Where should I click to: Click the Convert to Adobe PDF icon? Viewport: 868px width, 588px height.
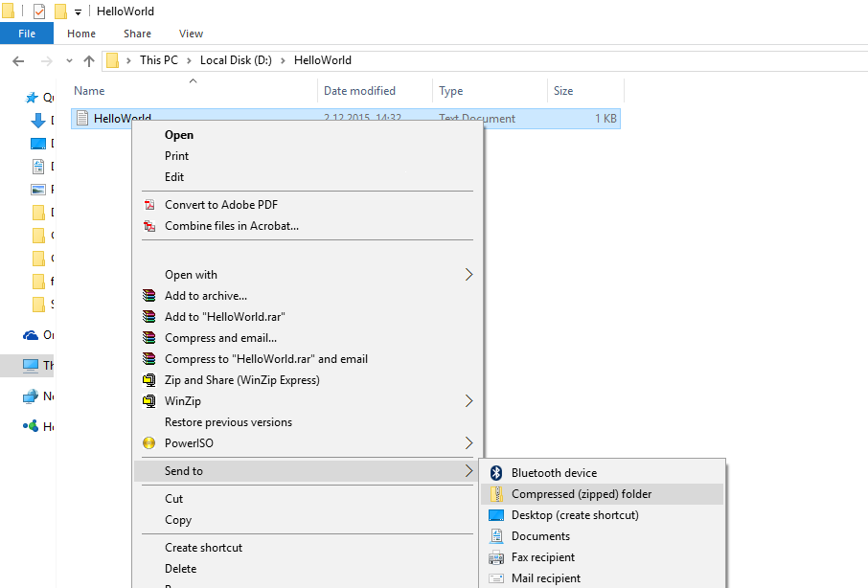tap(149, 205)
